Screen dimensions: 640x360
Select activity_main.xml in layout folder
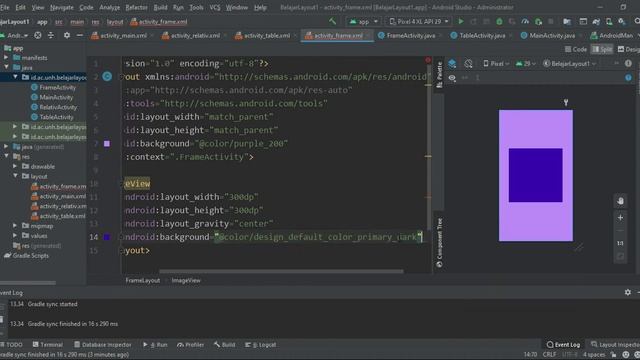62,196
